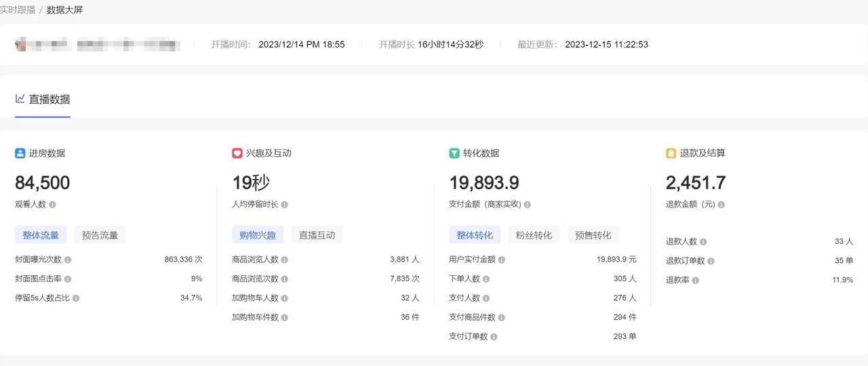The width and height of the screenshot is (868, 366).
Task: Select the 直播互动 tab
Action: [317, 235]
